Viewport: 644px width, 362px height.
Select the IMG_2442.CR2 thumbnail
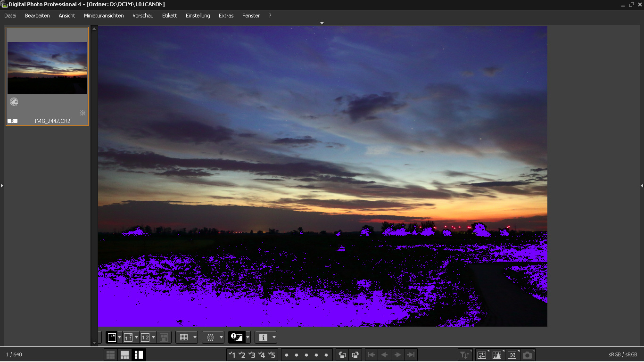47,68
